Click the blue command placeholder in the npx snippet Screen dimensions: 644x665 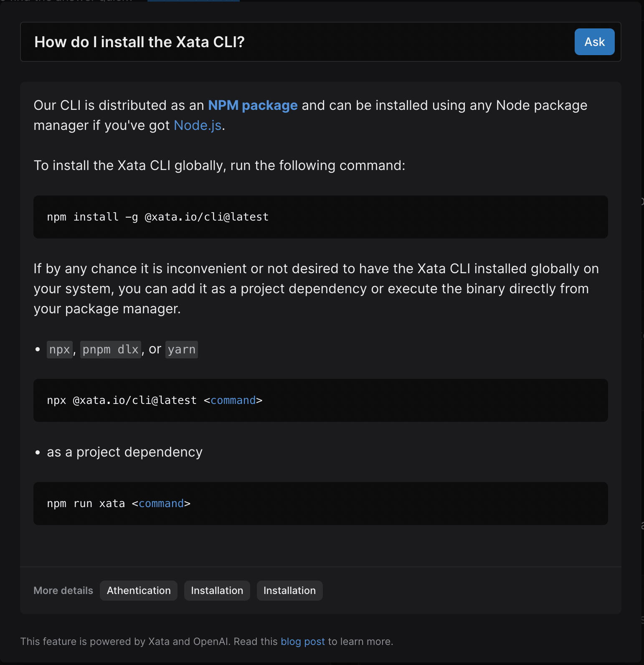(233, 401)
